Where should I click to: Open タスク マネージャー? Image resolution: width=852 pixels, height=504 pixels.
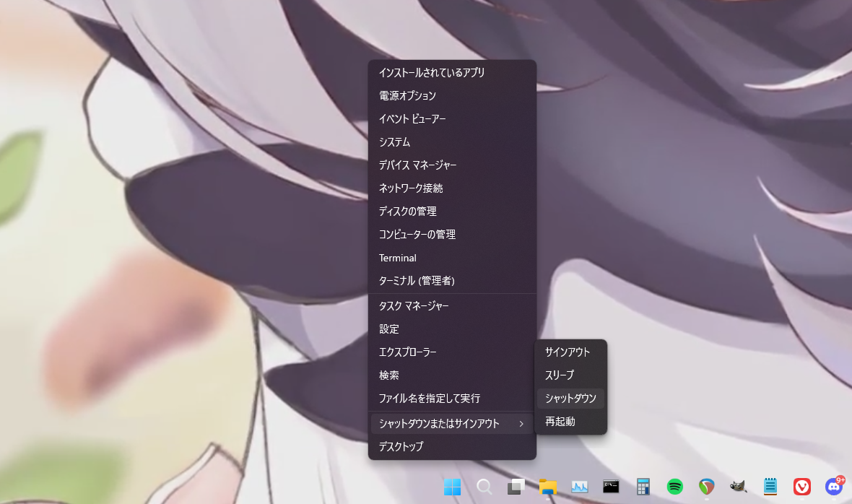coord(452,306)
